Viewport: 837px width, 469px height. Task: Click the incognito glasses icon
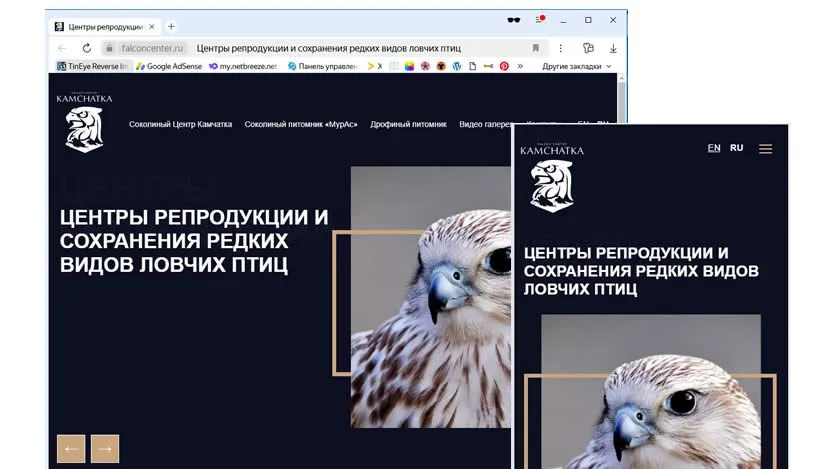(514, 20)
